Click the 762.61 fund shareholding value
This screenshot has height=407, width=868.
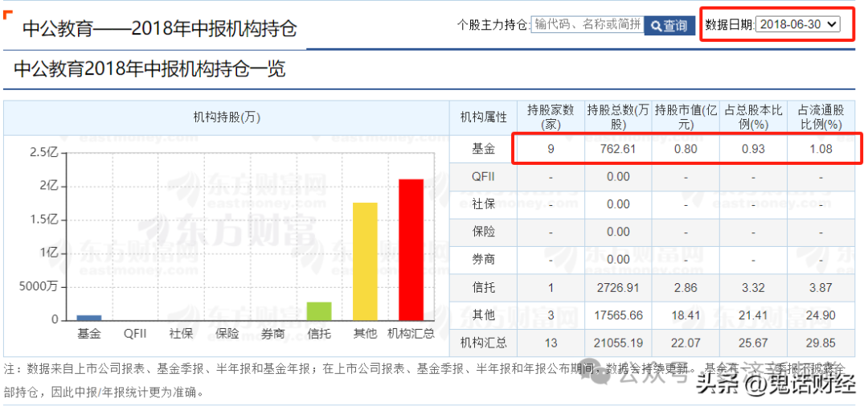tap(618, 149)
